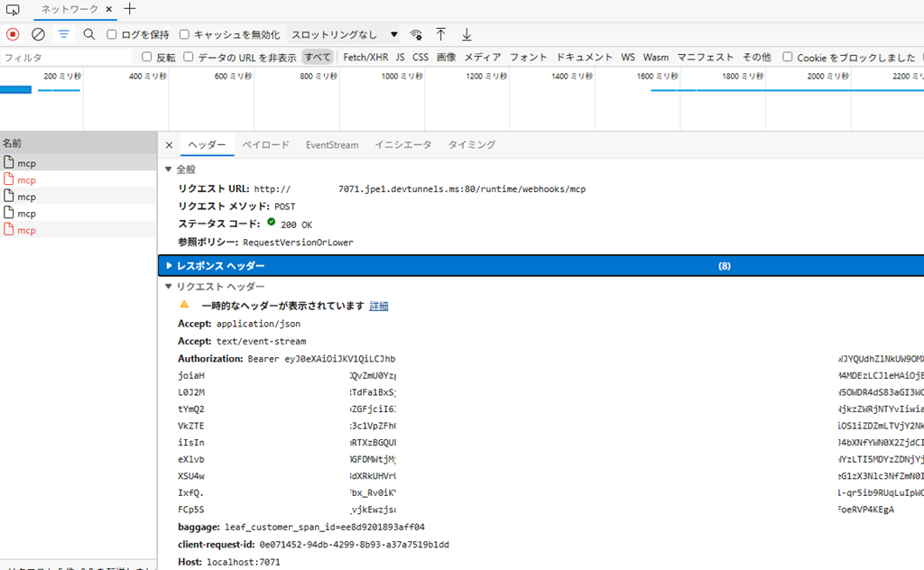Stop recording network log with red button
The width and height of the screenshot is (924, 570).
point(13,35)
